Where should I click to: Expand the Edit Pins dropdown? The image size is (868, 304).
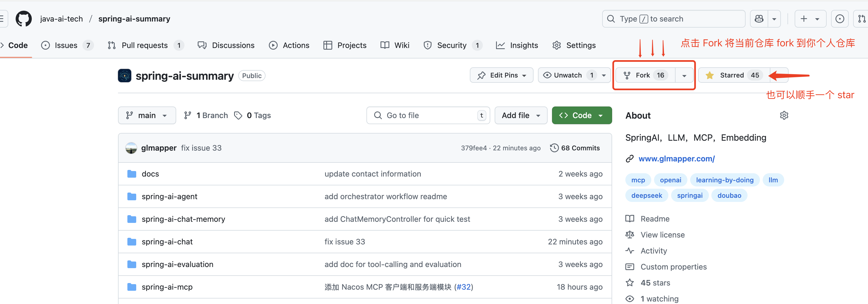(x=501, y=75)
